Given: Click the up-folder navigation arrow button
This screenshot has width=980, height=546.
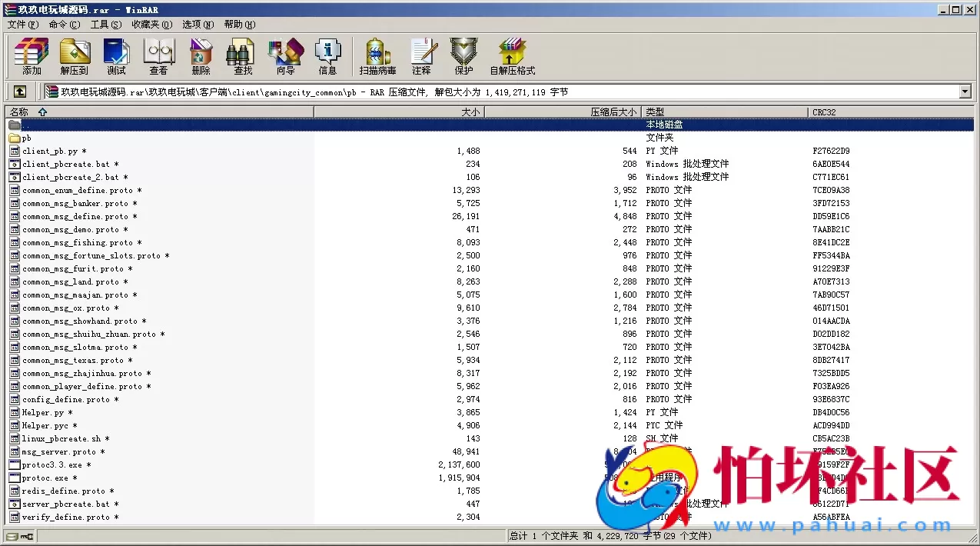Looking at the screenshot, I should click(x=19, y=91).
